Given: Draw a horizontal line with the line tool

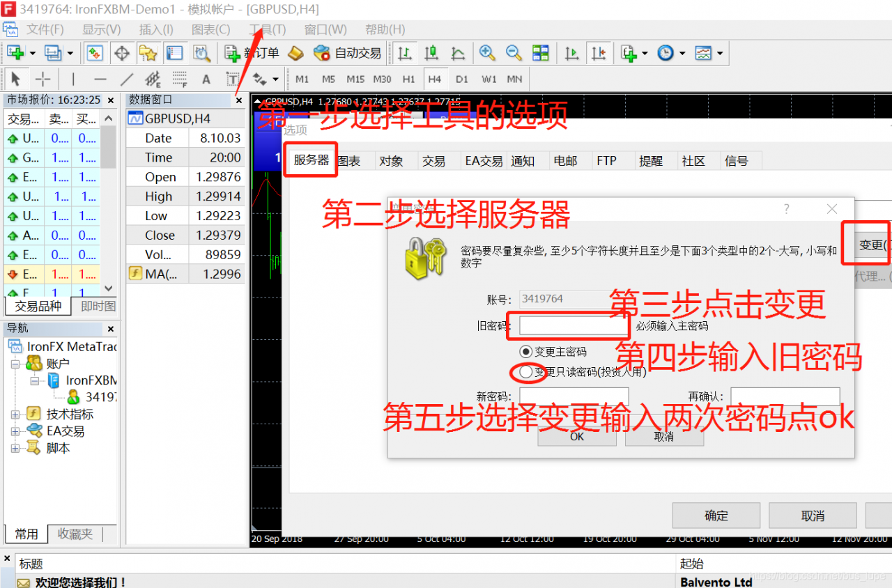Looking at the screenshot, I should 100,79.
